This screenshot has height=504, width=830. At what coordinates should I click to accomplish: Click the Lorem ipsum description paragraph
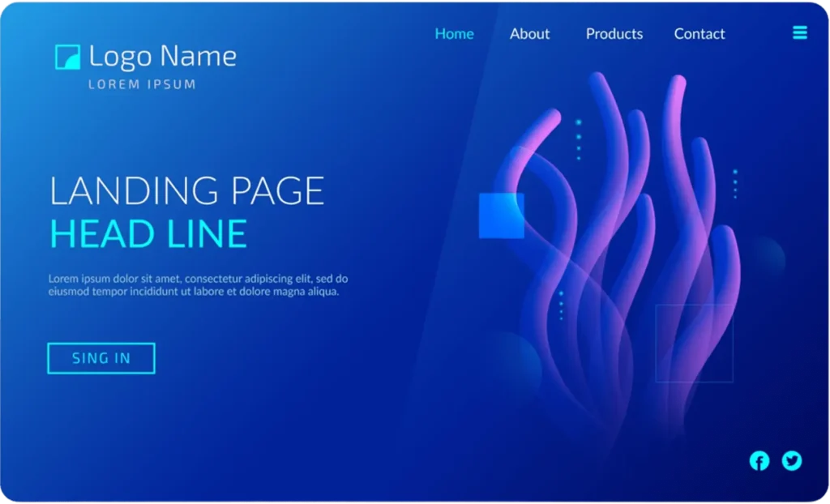tap(199, 285)
